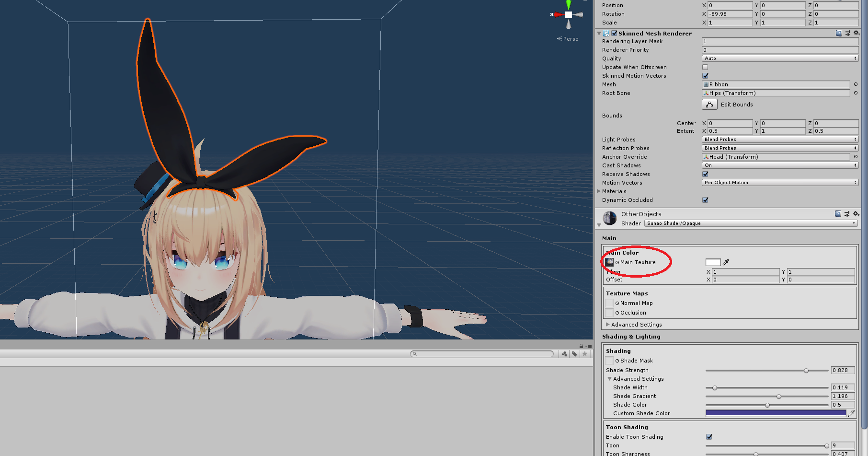Open the Quality dropdown set to Auto
868x456 pixels.
[780, 58]
